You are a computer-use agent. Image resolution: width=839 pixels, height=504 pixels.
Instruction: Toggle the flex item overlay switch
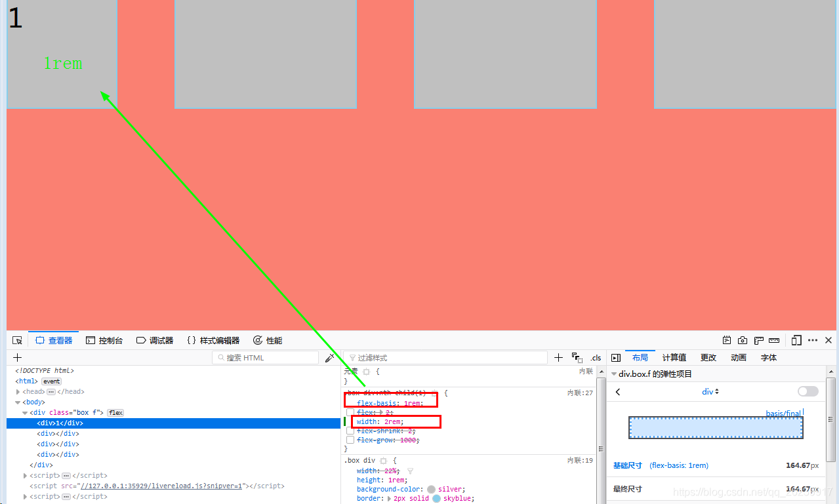pos(808,391)
